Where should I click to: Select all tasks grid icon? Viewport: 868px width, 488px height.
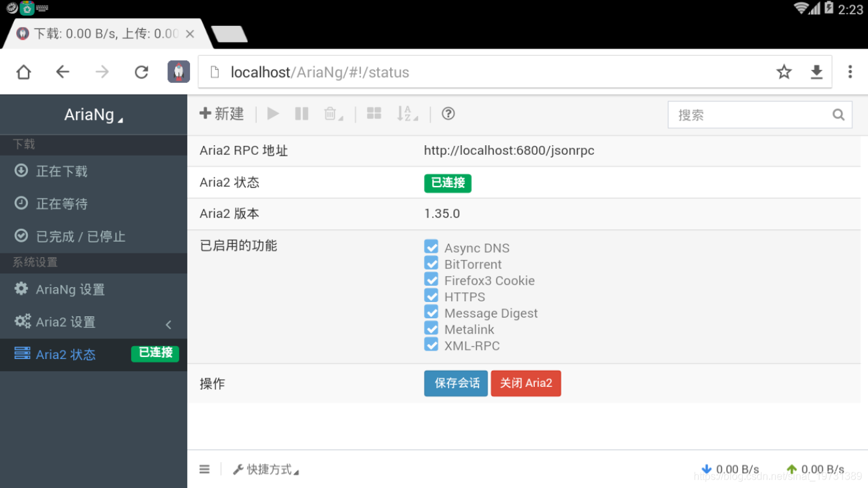click(x=374, y=113)
